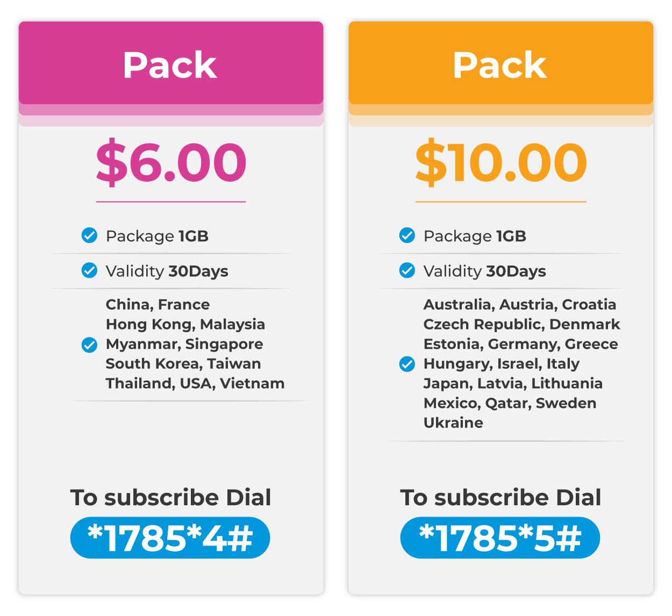This screenshot has height=616, width=672.
Task: Click the checkmark beside the Myanmar, Singapore countries
Action: 89,345
